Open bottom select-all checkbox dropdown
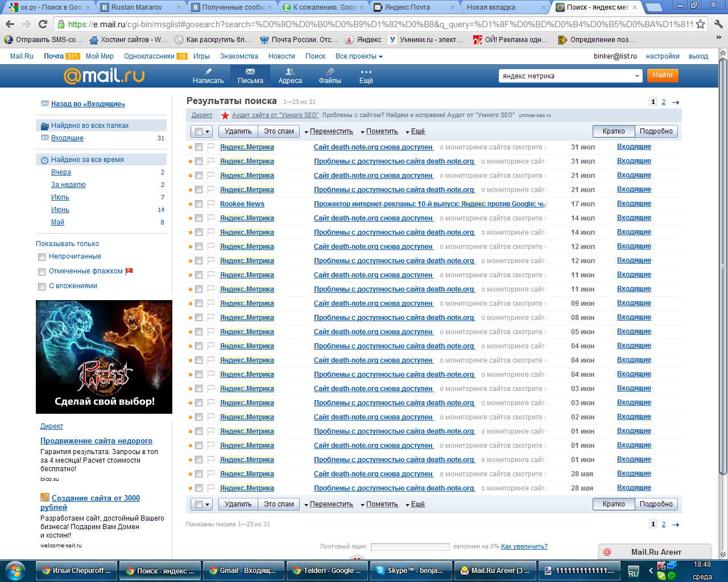 201,504
